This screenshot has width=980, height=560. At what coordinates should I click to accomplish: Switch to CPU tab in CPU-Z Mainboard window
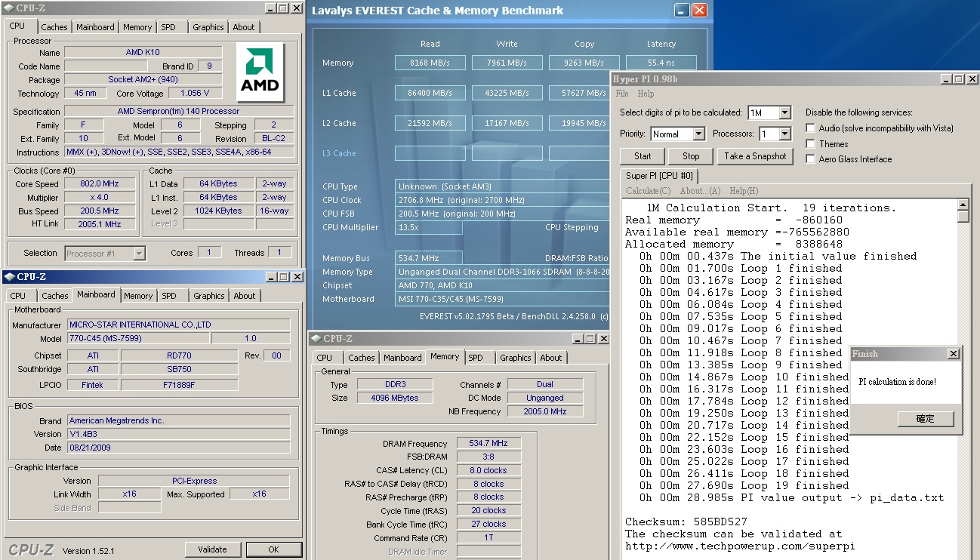click(x=18, y=296)
